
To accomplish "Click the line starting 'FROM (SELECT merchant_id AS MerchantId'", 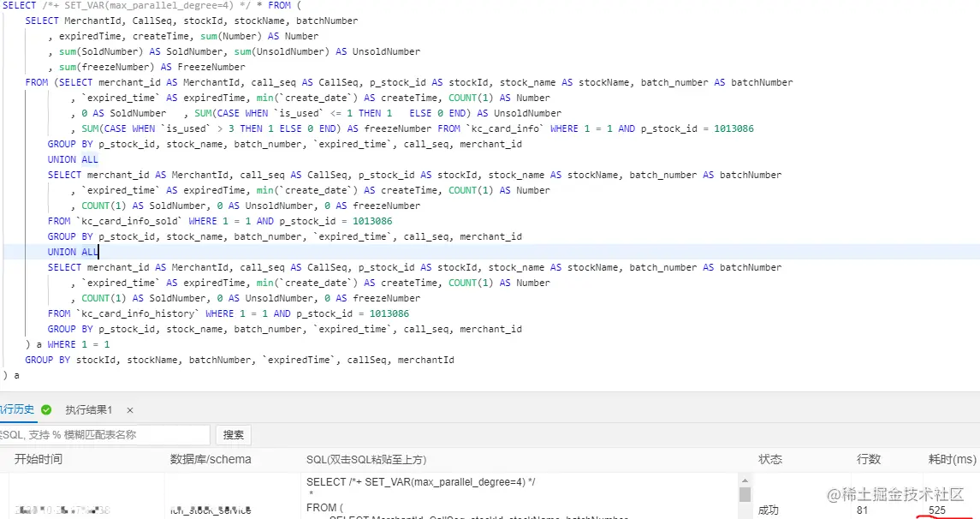I will click(x=409, y=82).
